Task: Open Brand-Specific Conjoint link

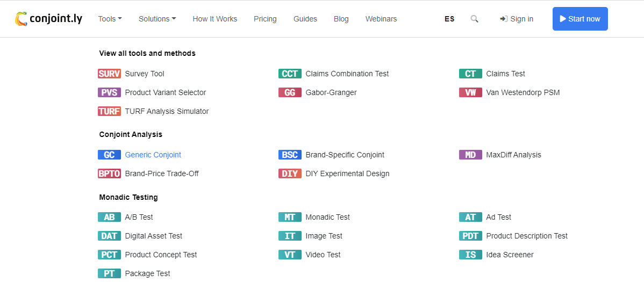Action: coord(345,155)
